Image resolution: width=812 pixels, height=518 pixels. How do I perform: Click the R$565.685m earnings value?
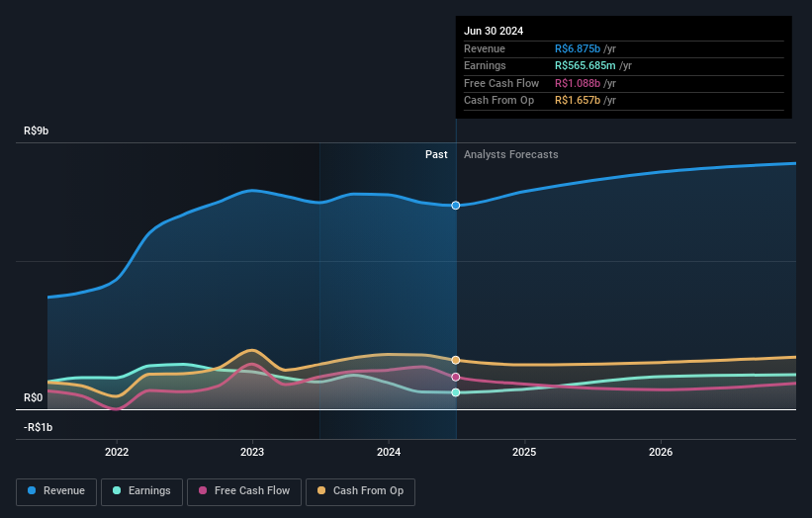pos(586,65)
